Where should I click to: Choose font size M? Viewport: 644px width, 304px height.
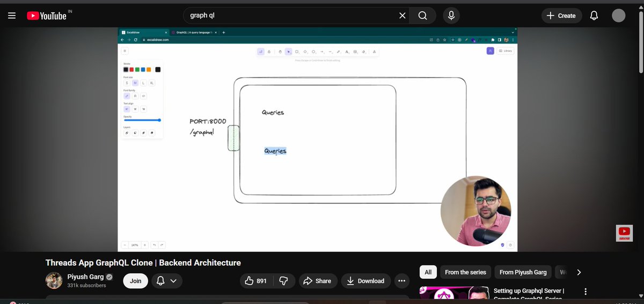pyautogui.click(x=135, y=83)
